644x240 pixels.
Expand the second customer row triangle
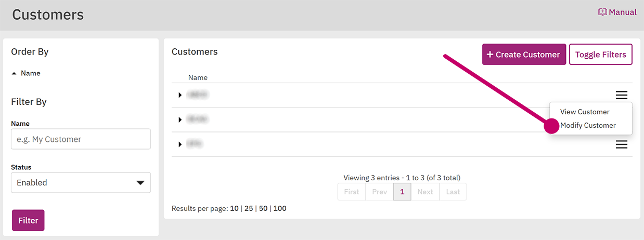pos(180,119)
